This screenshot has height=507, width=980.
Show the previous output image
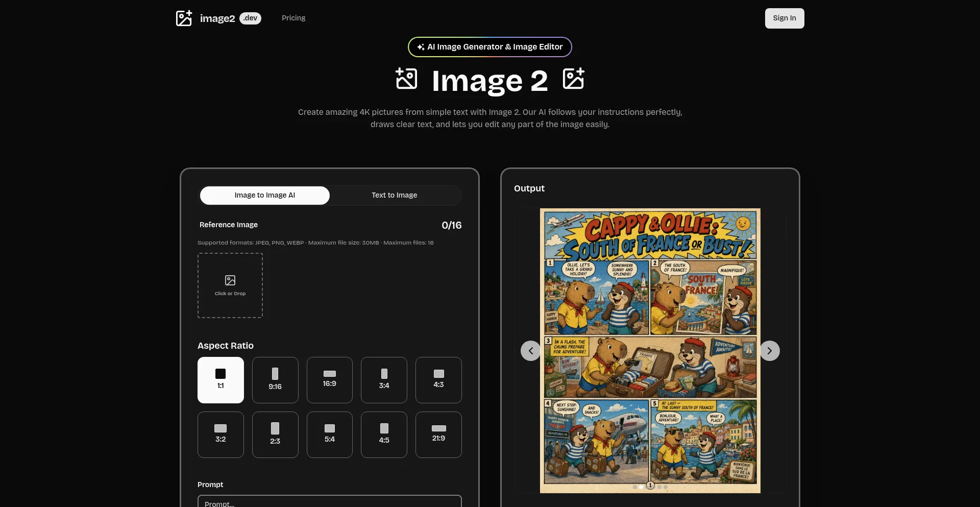point(531,351)
